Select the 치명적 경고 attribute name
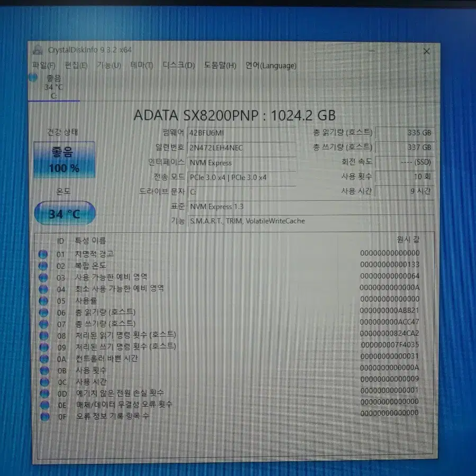The width and height of the screenshot is (476, 476). [94, 254]
